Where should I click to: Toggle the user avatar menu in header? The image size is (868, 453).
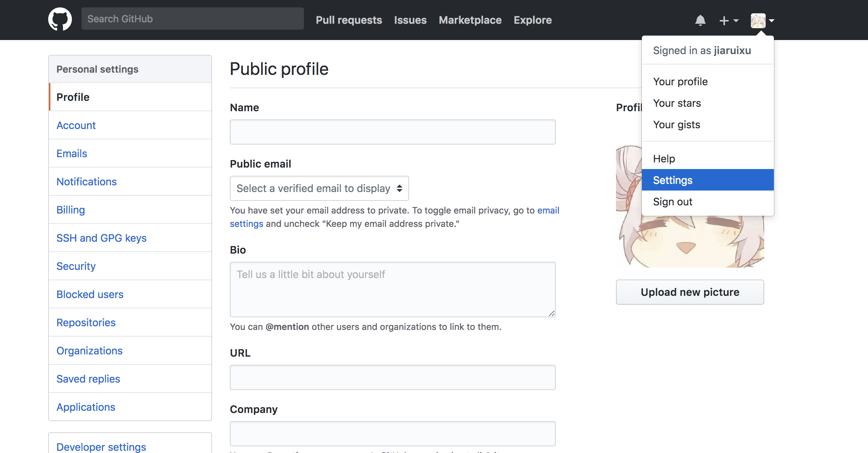coord(762,20)
